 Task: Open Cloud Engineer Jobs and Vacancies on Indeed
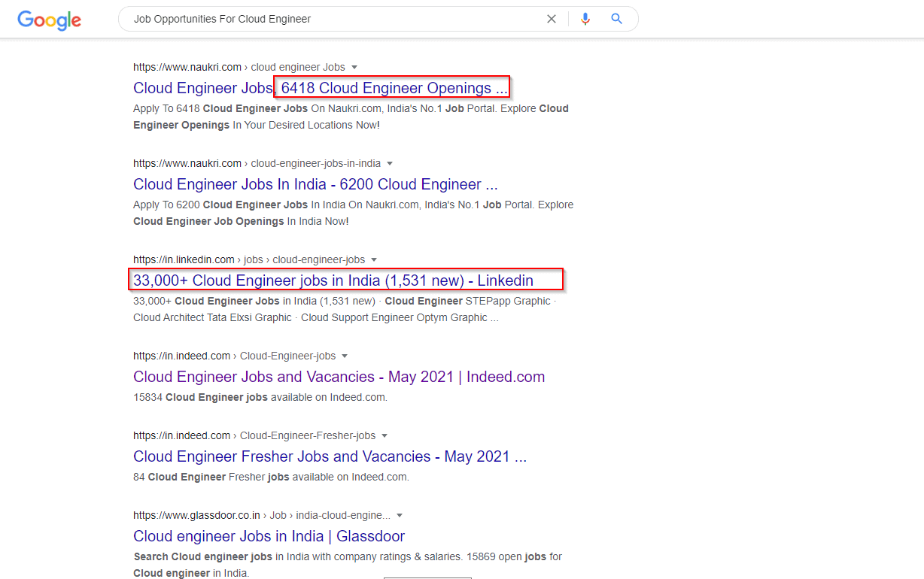339,377
